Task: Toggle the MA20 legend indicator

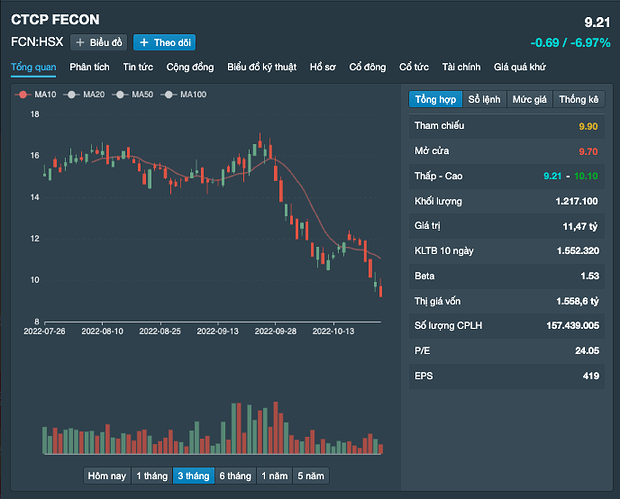Action: (86, 94)
